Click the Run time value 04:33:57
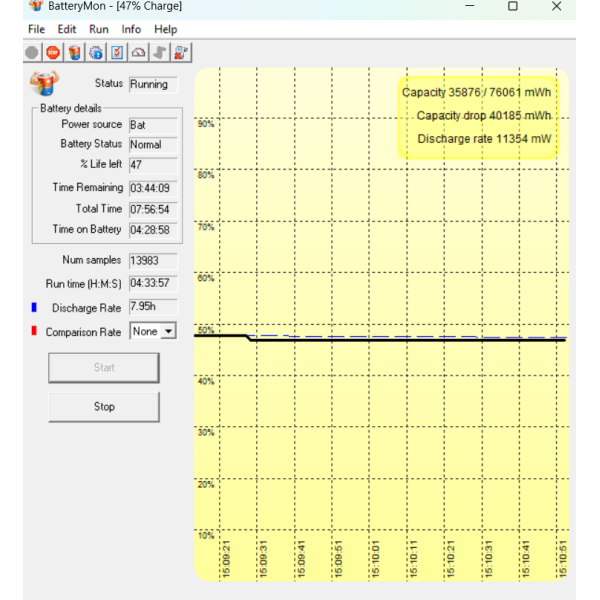 (x=153, y=283)
